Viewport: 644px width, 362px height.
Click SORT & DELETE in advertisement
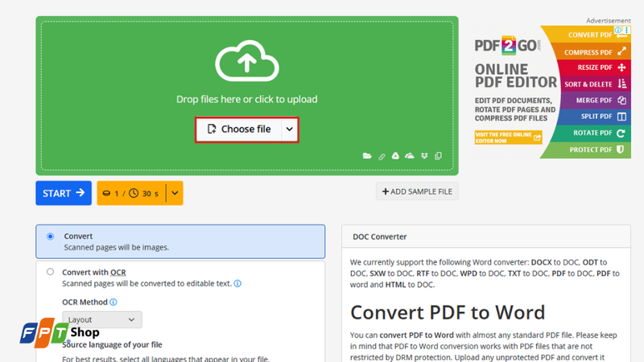pos(588,84)
